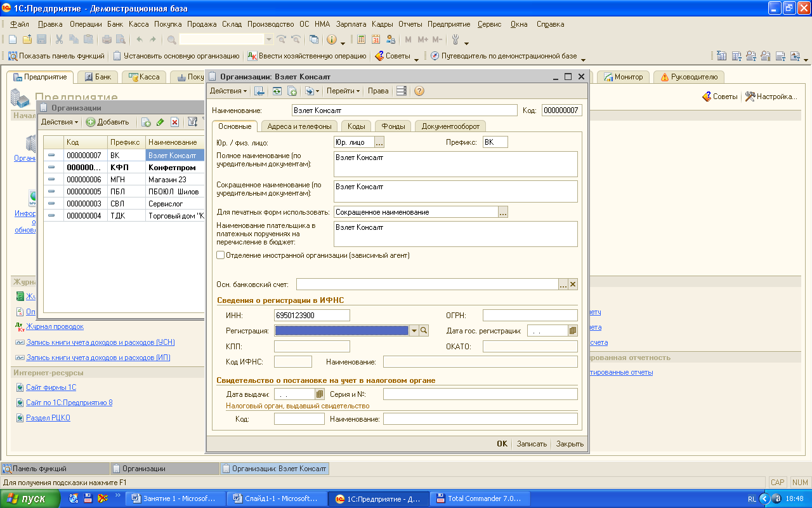Select Конфетпром row in Организации list
The image size is (812, 508).
(124, 168)
